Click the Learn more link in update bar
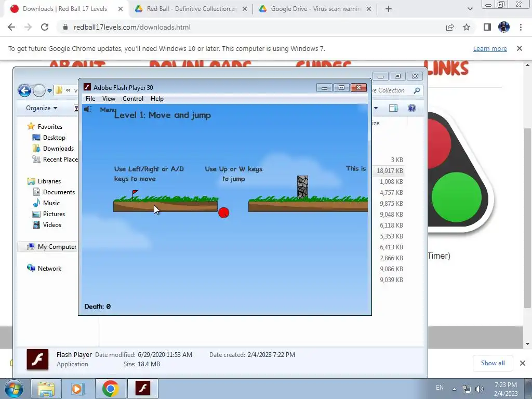532x399 pixels. click(x=490, y=48)
